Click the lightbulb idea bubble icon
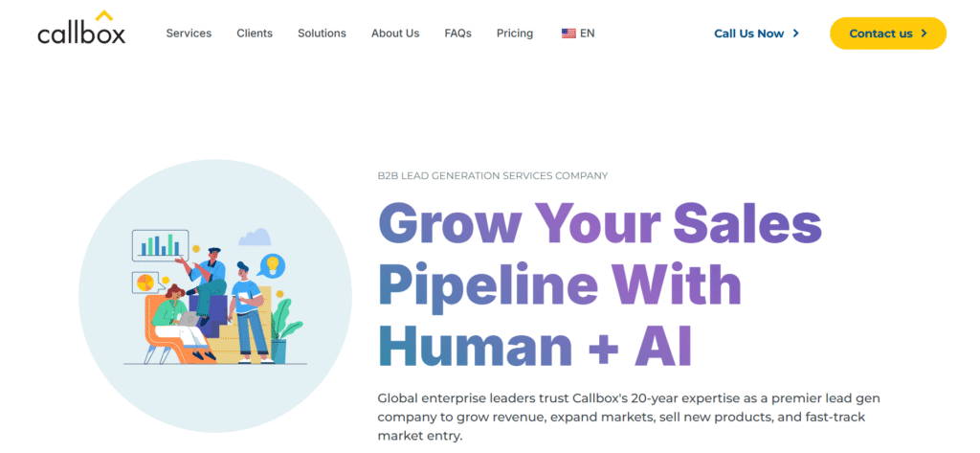This screenshot has width=980, height=453. click(272, 264)
